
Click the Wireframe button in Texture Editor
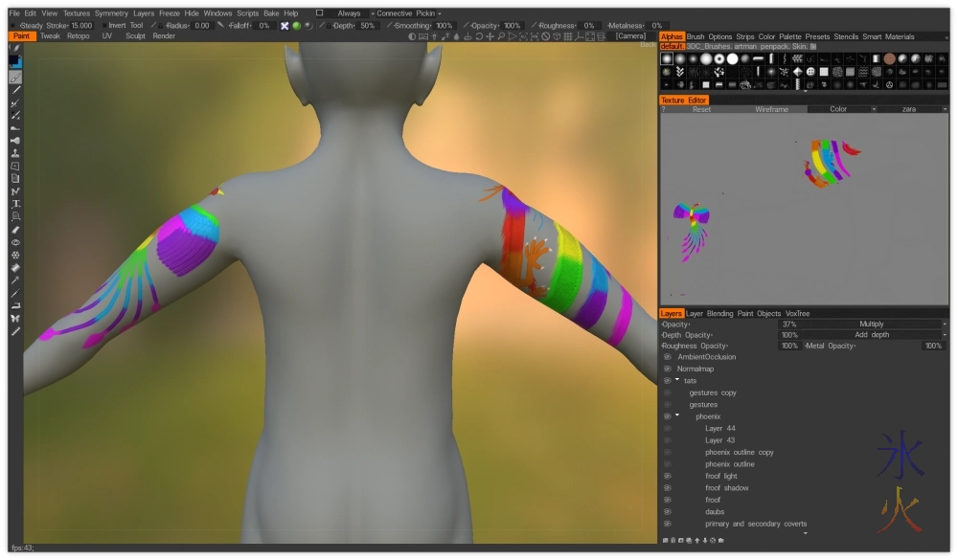point(771,109)
